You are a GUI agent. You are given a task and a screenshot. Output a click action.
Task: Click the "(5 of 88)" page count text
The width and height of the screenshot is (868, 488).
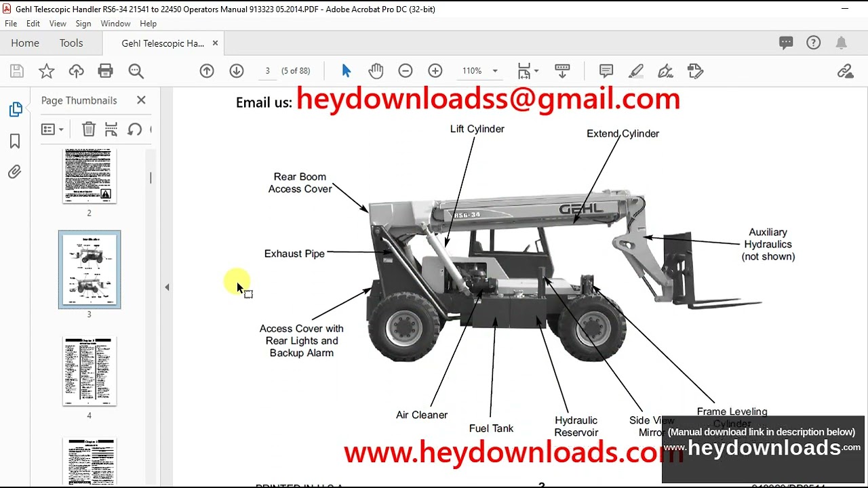[296, 71]
